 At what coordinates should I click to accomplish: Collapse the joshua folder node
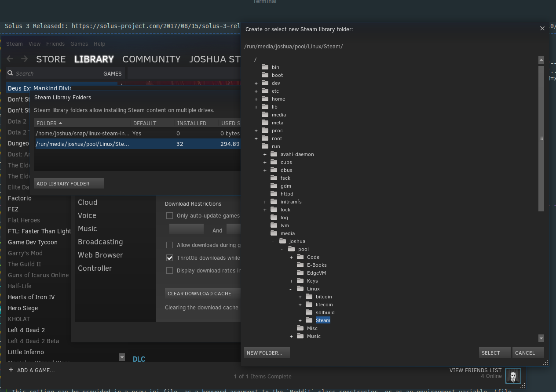pyautogui.click(x=273, y=241)
